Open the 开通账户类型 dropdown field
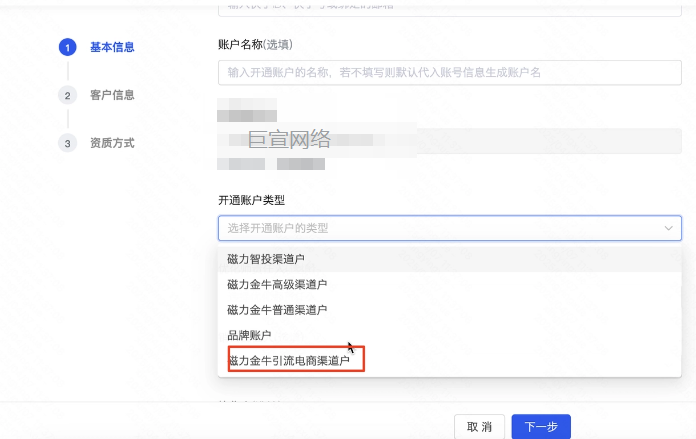The height and width of the screenshot is (439, 696). 450,228
